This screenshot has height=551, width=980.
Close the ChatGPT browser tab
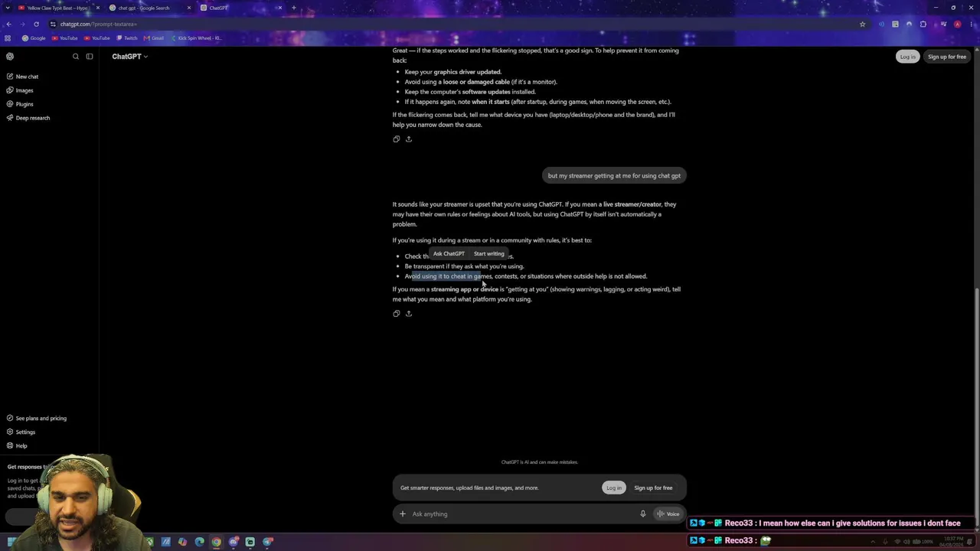280,8
